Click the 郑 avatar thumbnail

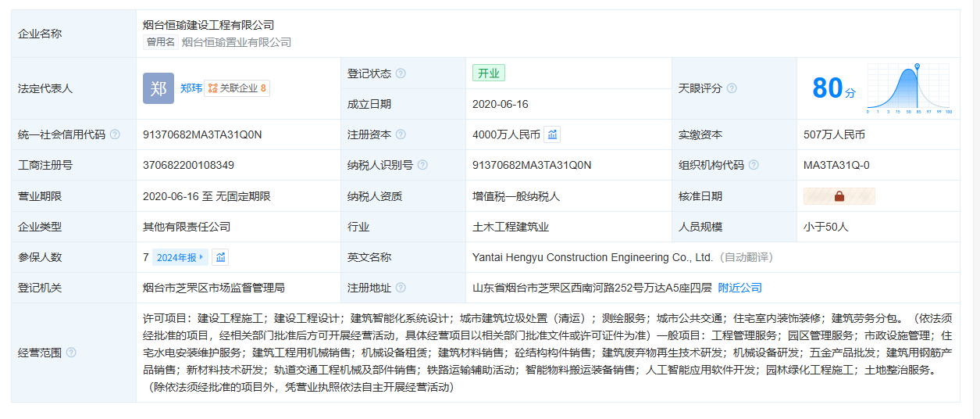click(159, 88)
